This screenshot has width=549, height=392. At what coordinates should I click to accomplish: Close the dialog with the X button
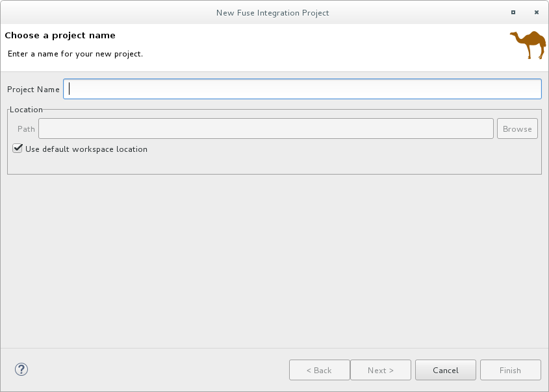[537, 12]
